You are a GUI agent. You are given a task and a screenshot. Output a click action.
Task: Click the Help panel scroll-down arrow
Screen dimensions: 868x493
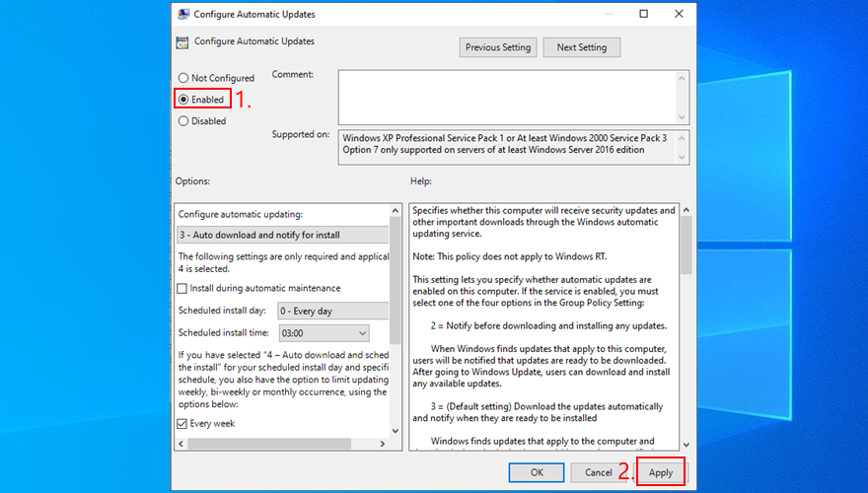click(685, 443)
